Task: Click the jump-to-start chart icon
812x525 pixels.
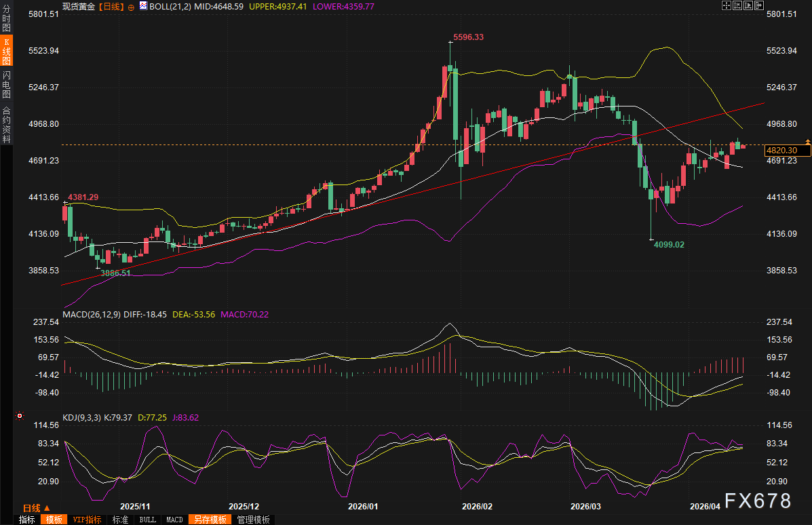Action: pos(737,5)
